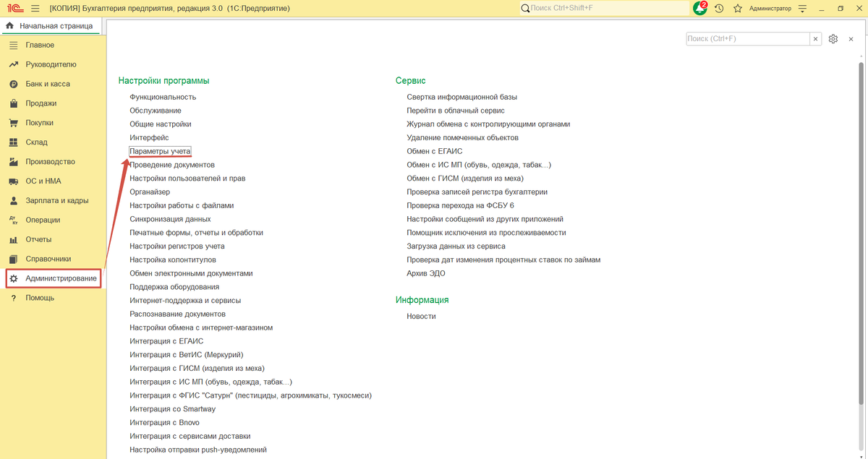The height and width of the screenshot is (459, 868).
Task: Click global search field Ctrl+Shift+F
Action: click(x=604, y=8)
